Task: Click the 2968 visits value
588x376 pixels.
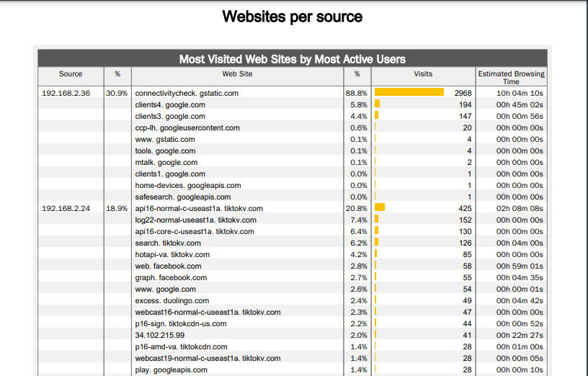Action: click(x=463, y=93)
